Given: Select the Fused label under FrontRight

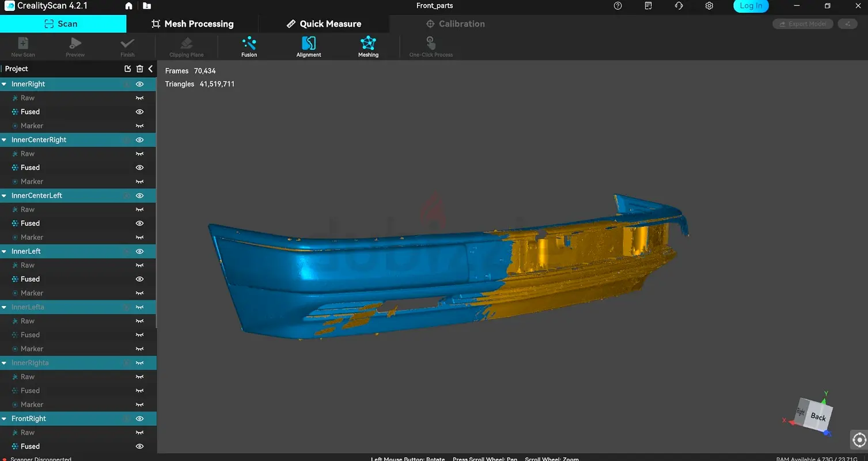Looking at the screenshot, I should (x=30, y=447).
